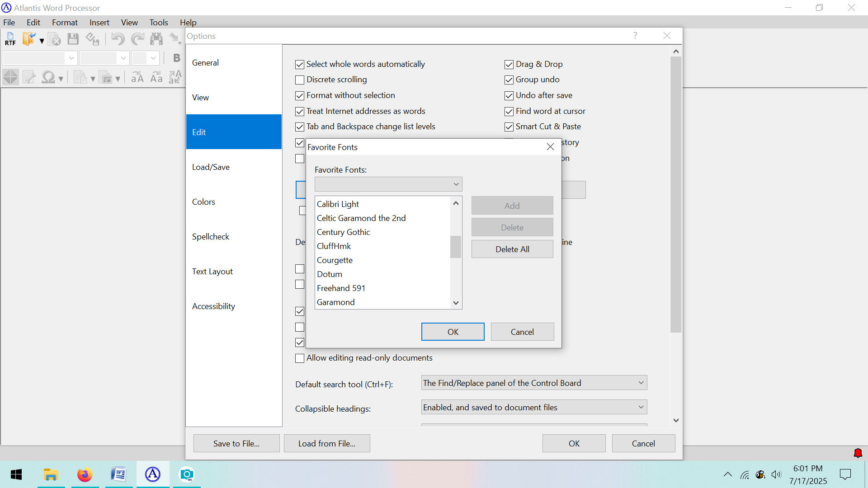The image size is (868, 488).
Task: Expand the toolbar font size dropdown
Action: [x=153, y=58]
